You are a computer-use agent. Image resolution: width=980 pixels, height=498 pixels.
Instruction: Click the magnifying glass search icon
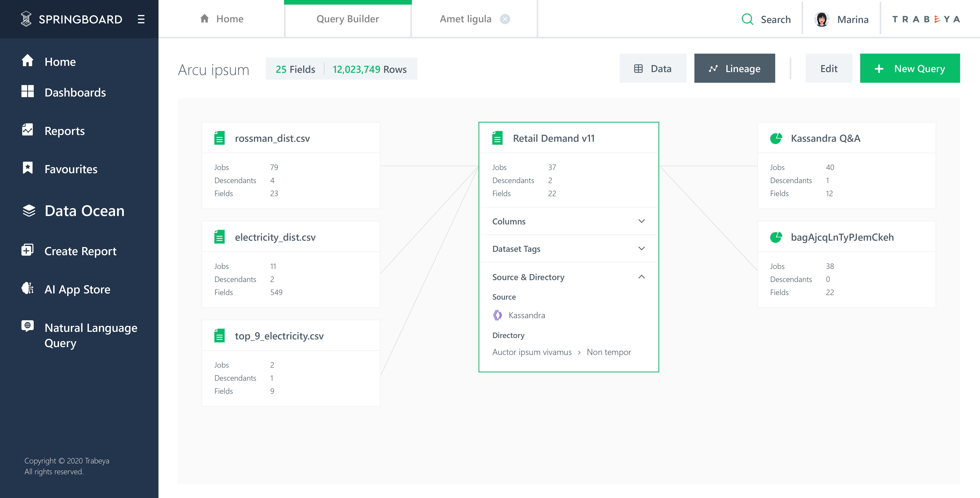click(748, 19)
